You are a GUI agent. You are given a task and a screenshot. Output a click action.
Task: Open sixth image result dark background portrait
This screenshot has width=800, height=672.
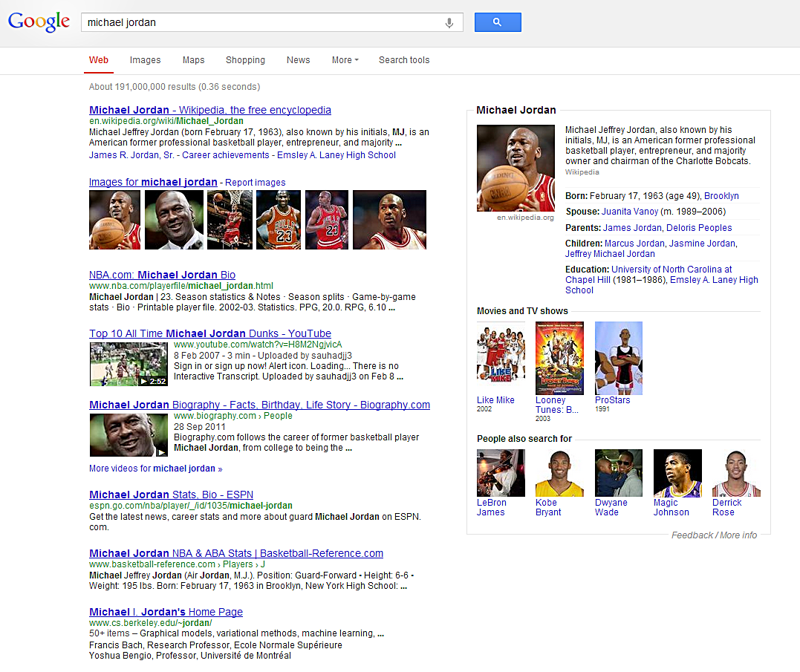click(x=389, y=220)
